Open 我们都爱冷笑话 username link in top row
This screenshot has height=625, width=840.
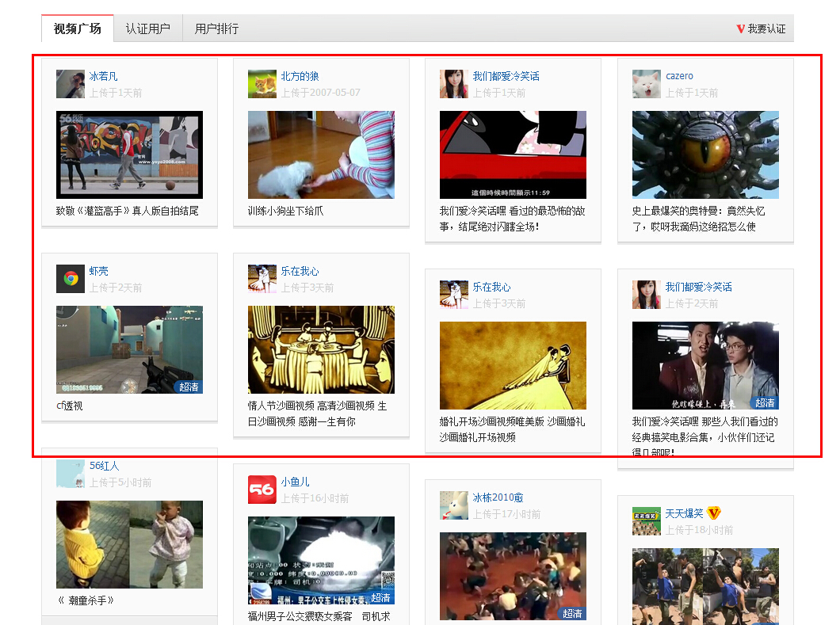[x=506, y=76]
